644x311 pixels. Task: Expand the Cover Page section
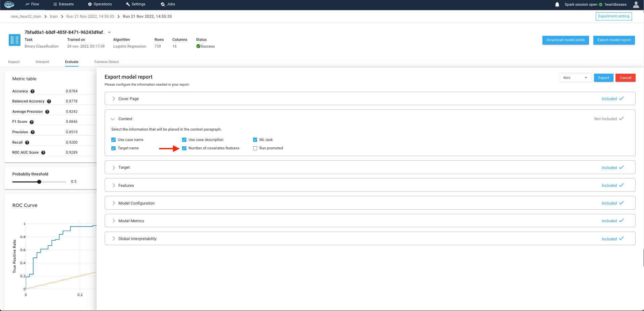click(114, 99)
